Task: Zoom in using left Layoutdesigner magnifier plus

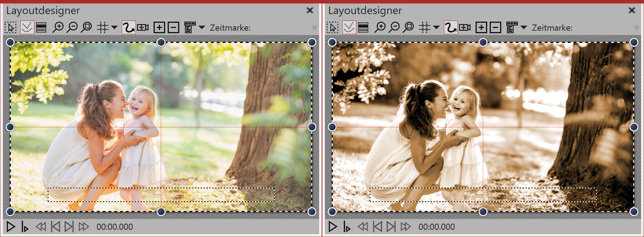Action: point(58,27)
